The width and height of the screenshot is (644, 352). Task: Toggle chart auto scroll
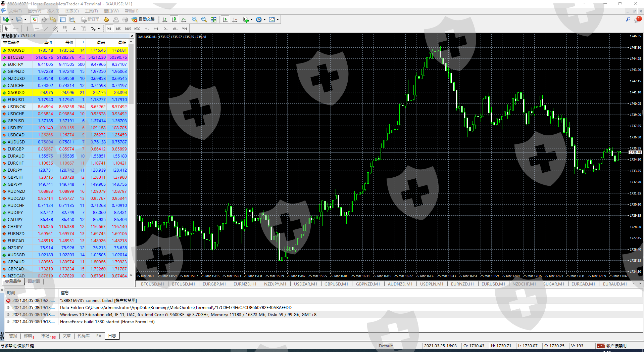click(225, 19)
